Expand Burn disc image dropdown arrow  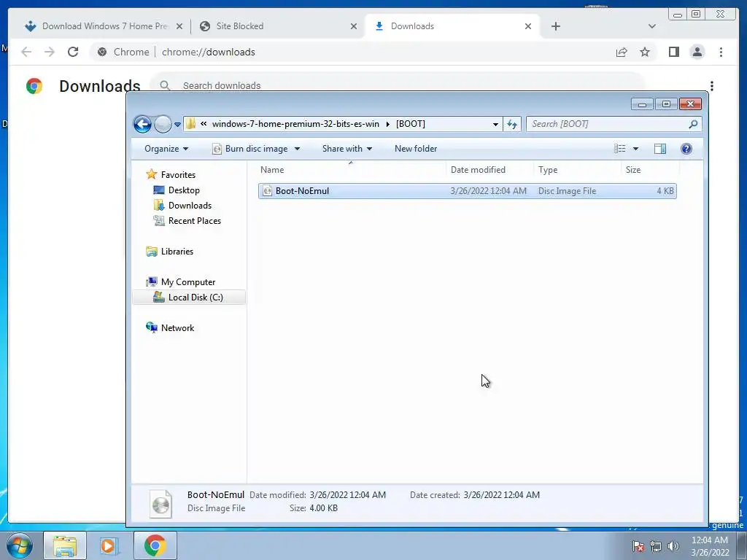pos(298,149)
